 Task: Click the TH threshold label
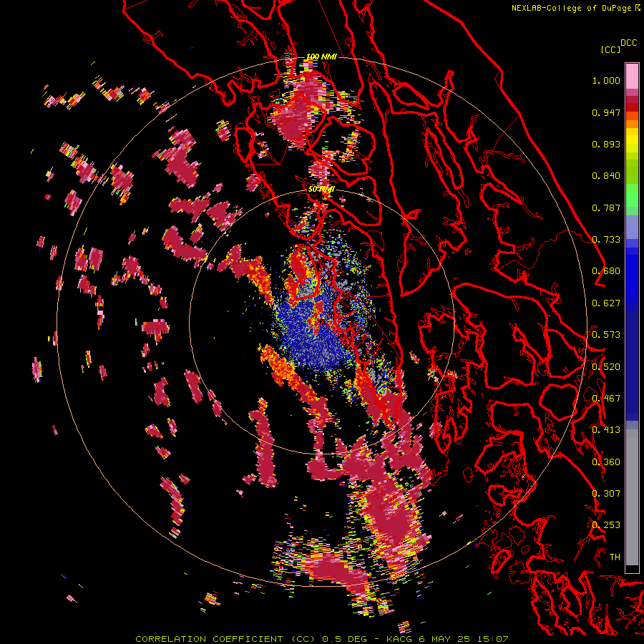[615, 557]
